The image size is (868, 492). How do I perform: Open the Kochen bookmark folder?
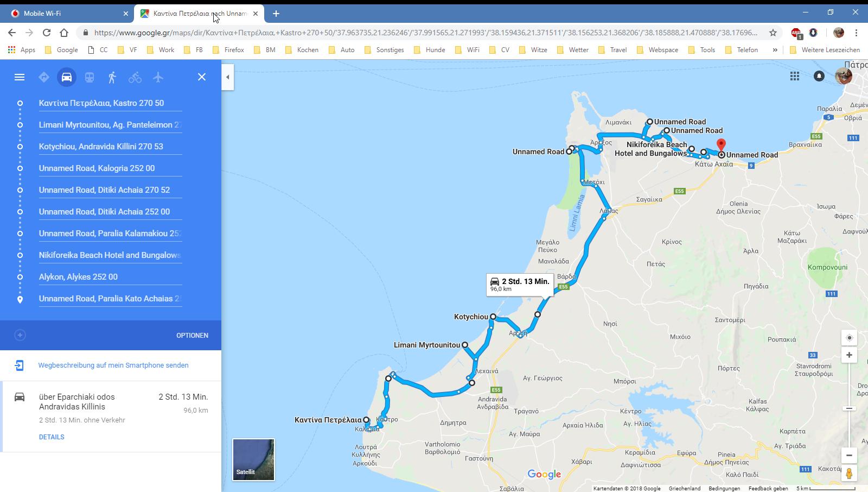302,49
